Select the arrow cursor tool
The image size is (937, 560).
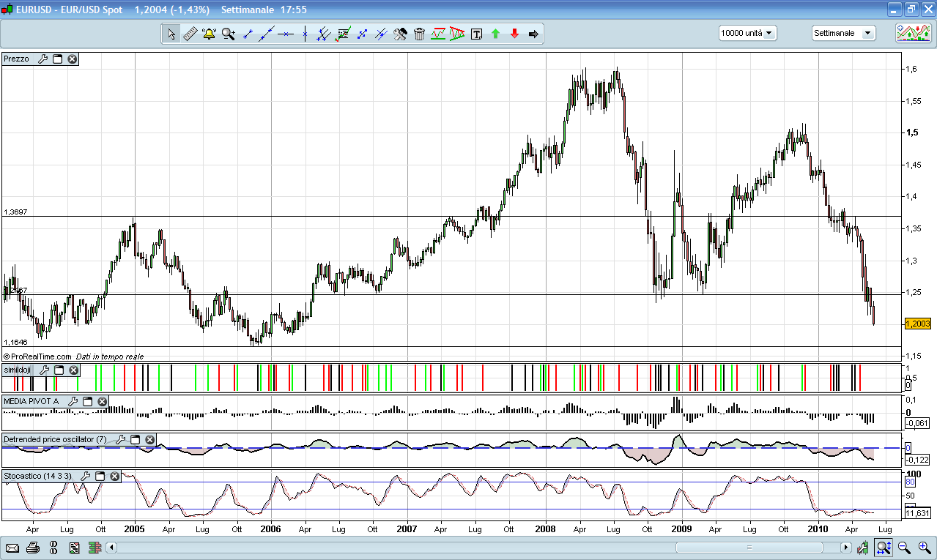pos(171,34)
